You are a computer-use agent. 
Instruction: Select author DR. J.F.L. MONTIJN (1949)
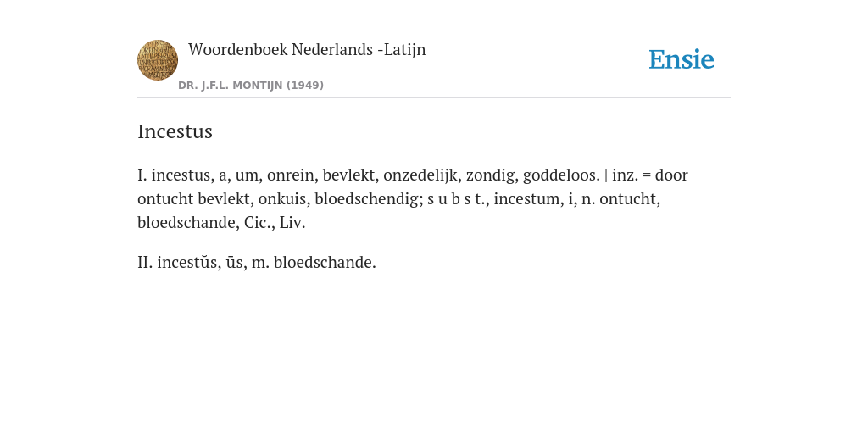tap(251, 86)
